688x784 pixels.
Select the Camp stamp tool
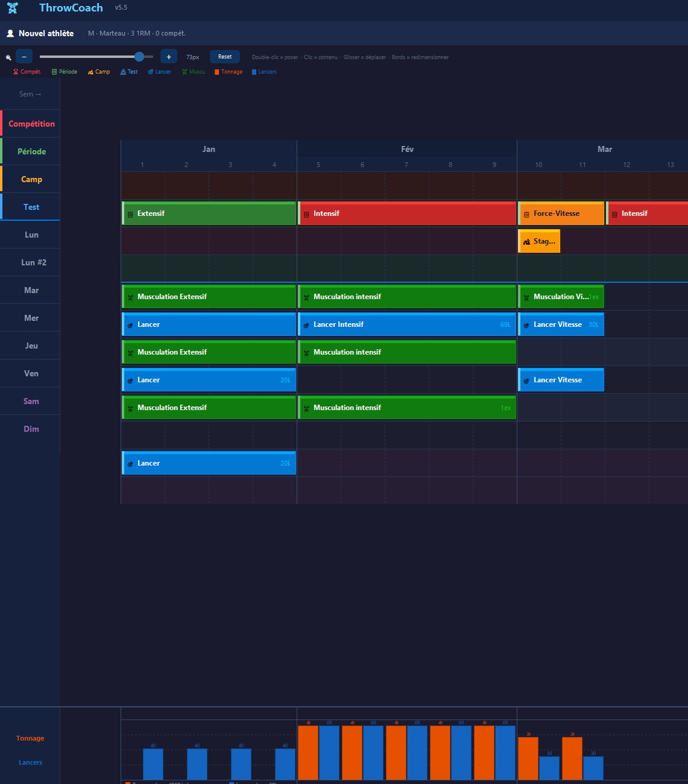point(98,71)
